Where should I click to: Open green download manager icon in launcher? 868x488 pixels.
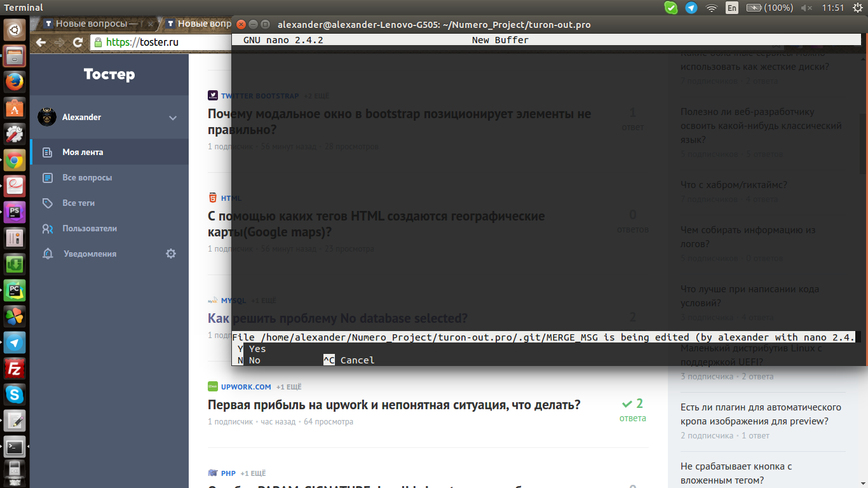[x=15, y=264]
